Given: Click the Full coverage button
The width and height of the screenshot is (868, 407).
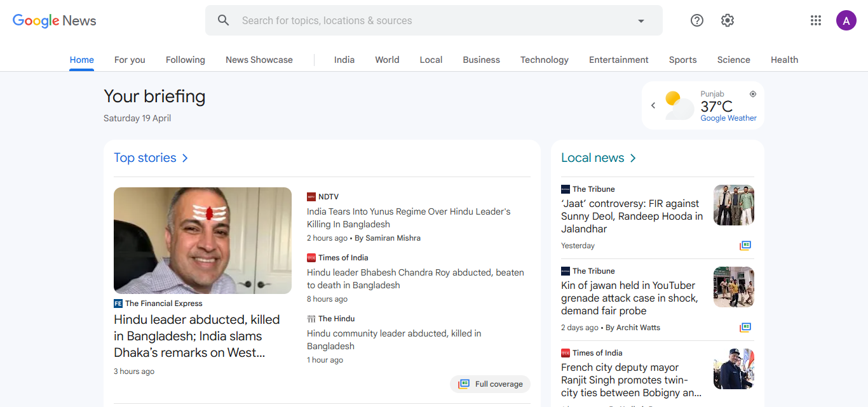Looking at the screenshot, I should (x=490, y=384).
